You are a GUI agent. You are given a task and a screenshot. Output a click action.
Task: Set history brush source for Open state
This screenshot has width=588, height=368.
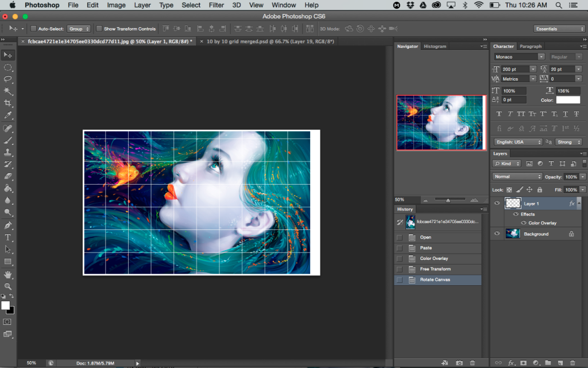[x=400, y=237]
